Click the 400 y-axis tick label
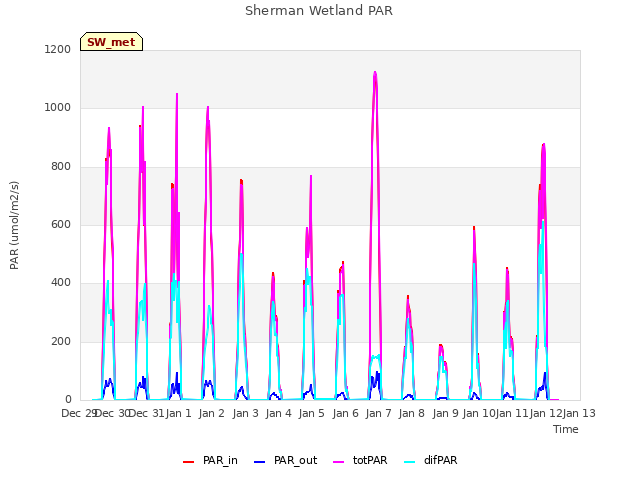640x480 pixels. 61,283
